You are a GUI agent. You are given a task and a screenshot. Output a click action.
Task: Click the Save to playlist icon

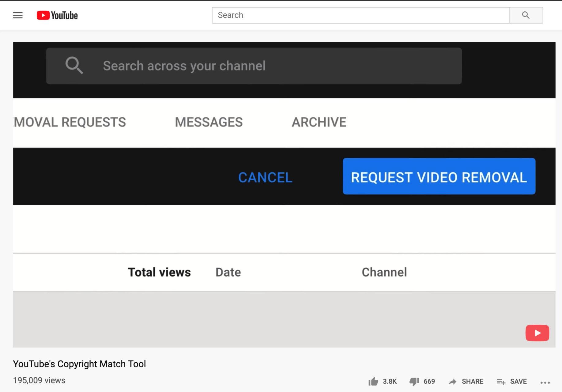pyautogui.click(x=501, y=382)
